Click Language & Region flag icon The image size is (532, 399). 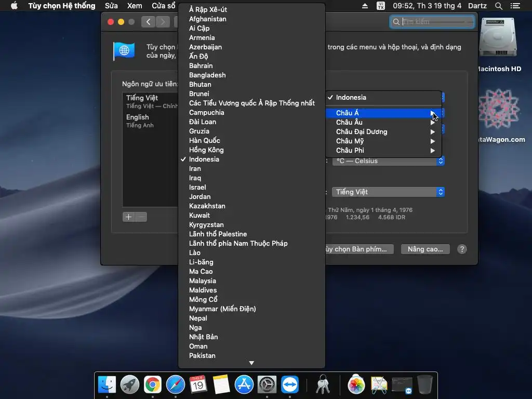pyautogui.click(x=124, y=51)
